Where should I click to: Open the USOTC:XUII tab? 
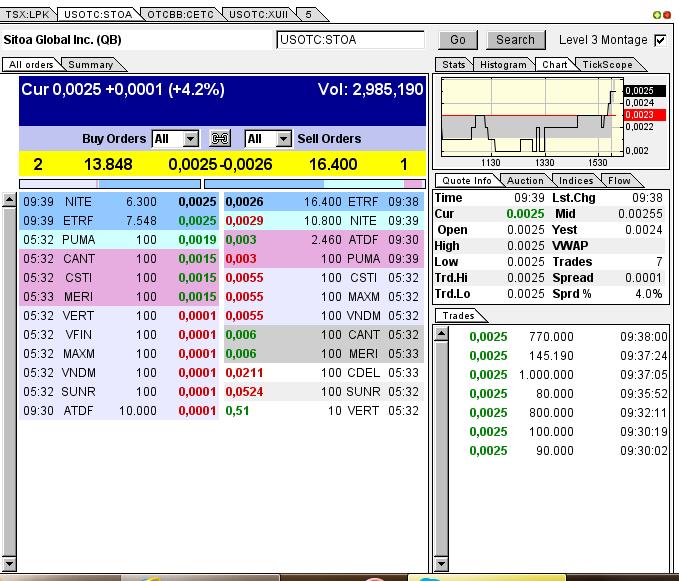(x=255, y=14)
